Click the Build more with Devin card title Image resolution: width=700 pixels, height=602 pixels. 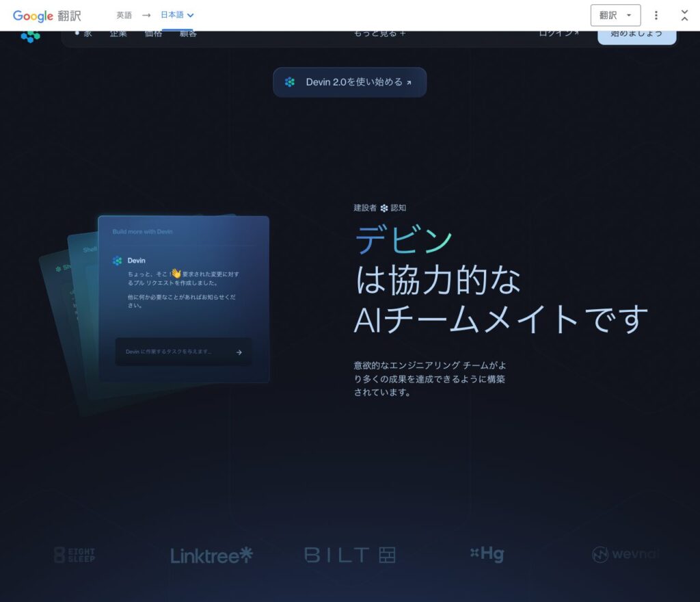tap(142, 231)
